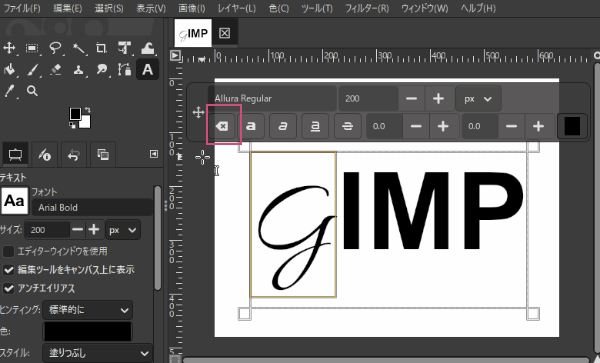
Task: Decrease the kerning value
Action: pyautogui.click(x=511, y=126)
